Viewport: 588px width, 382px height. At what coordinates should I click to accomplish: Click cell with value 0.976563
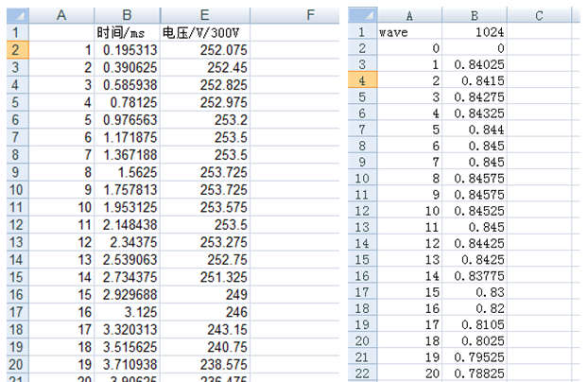(127, 120)
